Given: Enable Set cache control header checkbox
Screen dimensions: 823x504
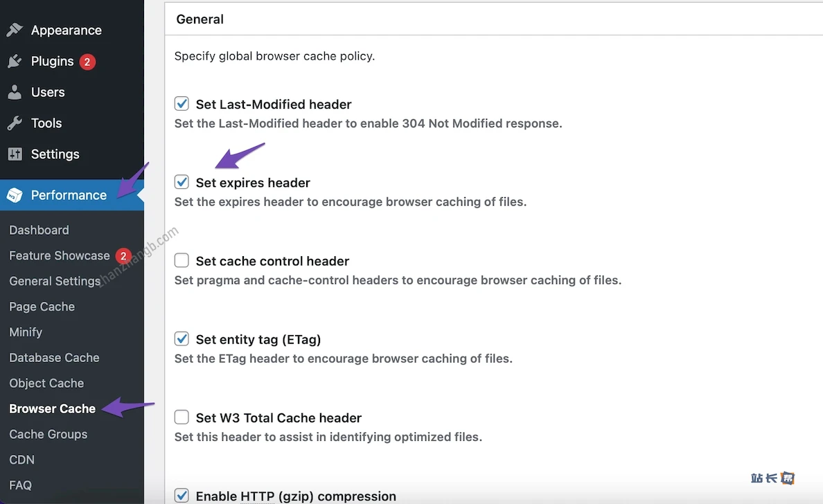Looking at the screenshot, I should [182, 260].
